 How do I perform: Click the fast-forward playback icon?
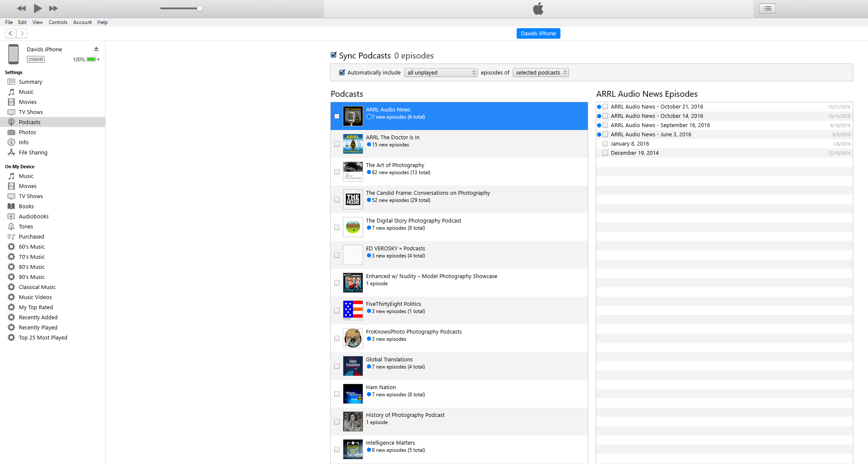(x=53, y=8)
